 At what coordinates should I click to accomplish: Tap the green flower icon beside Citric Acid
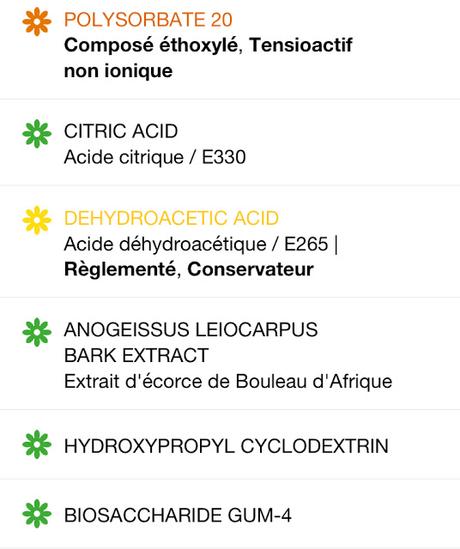pyautogui.click(x=37, y=134)
